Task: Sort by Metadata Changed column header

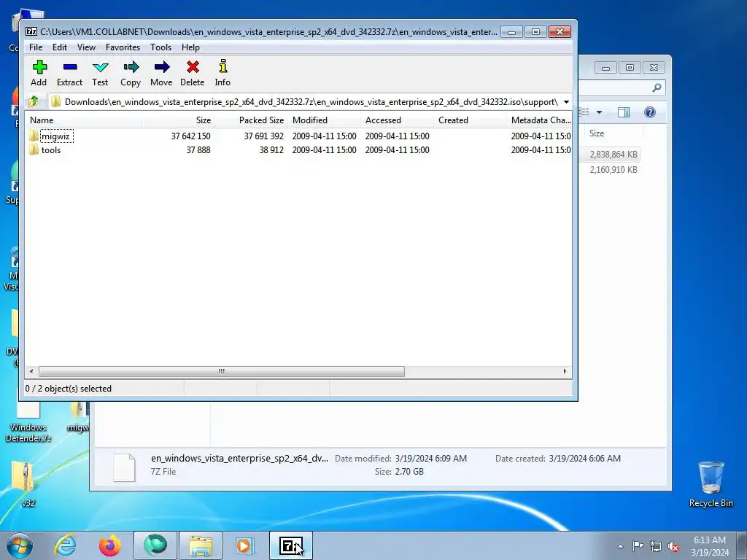Action: [x=539, y=120]
